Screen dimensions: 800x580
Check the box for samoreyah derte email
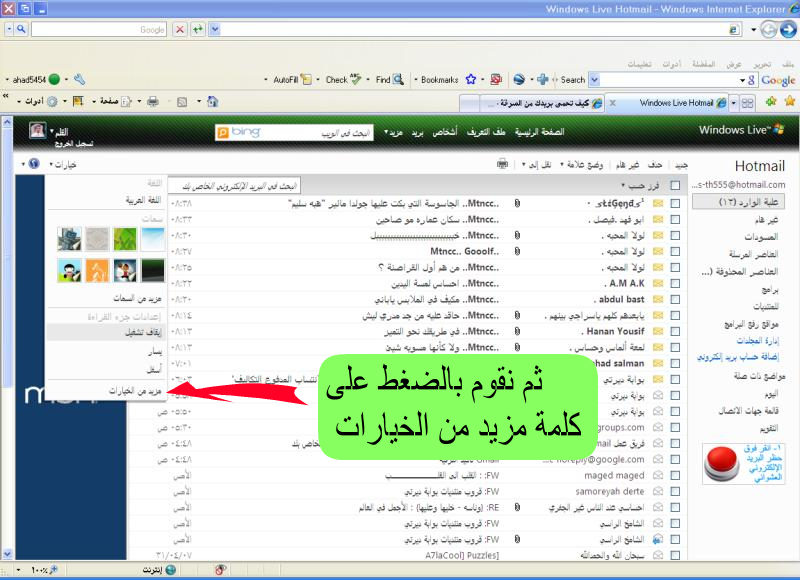click(x=675, y=491)
